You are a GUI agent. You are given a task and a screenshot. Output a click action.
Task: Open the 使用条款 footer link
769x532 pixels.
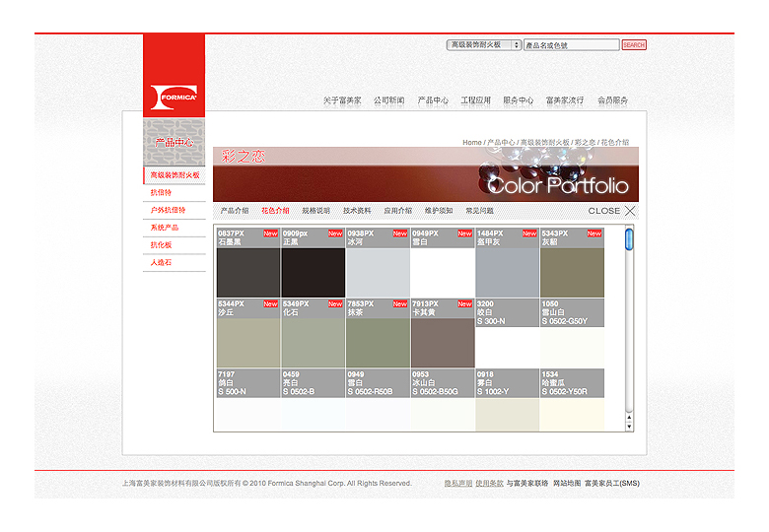pyautogui.click(x=489, y=484)
